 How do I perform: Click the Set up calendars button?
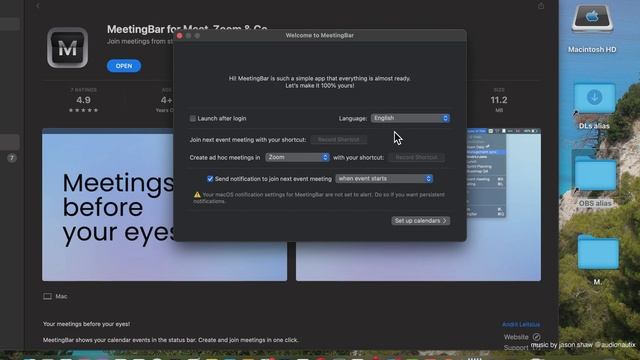(x=421, y=221)
